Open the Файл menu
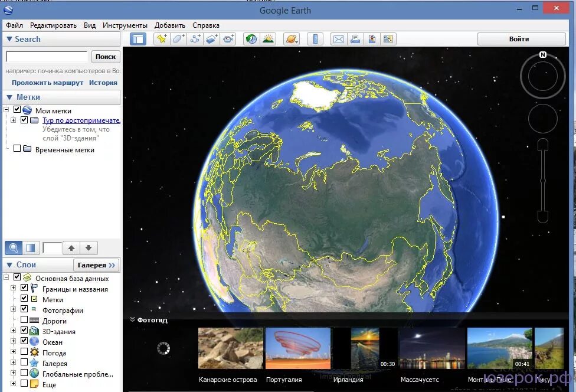The width and height of the screenshot is (576, 392). pyautogui.click(x=14, y=25)
